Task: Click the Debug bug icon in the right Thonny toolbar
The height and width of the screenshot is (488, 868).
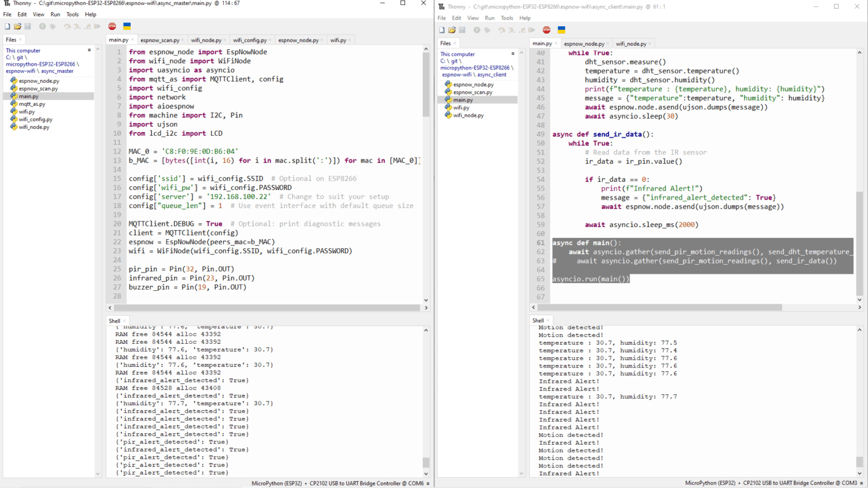Action: tap(487, 30)
